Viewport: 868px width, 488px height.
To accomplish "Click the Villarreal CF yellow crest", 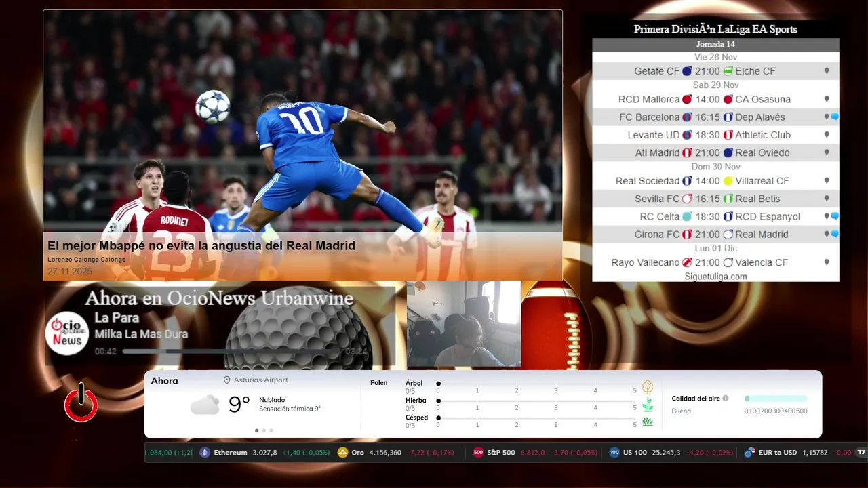I will pyautogui.click(x=728, y=181).
